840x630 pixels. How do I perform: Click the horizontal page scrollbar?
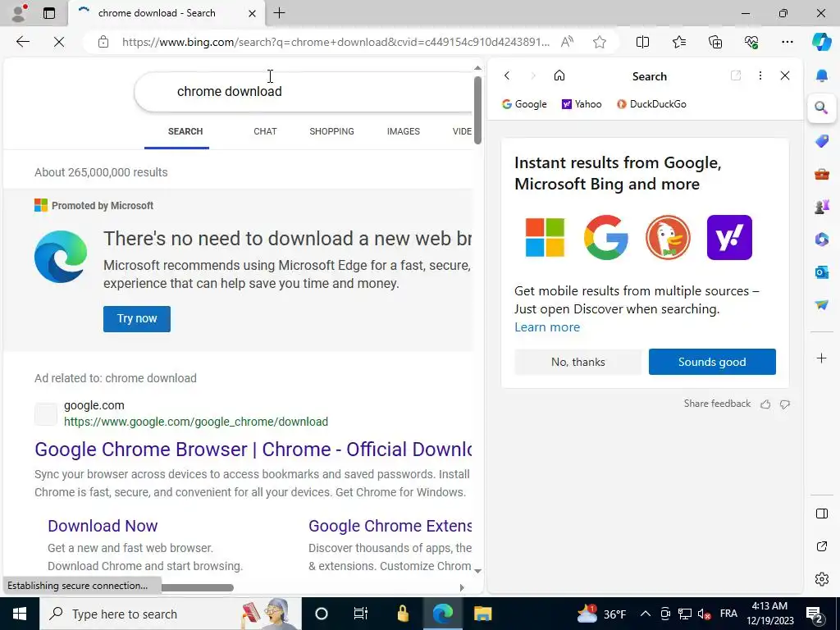pos(197,587)
